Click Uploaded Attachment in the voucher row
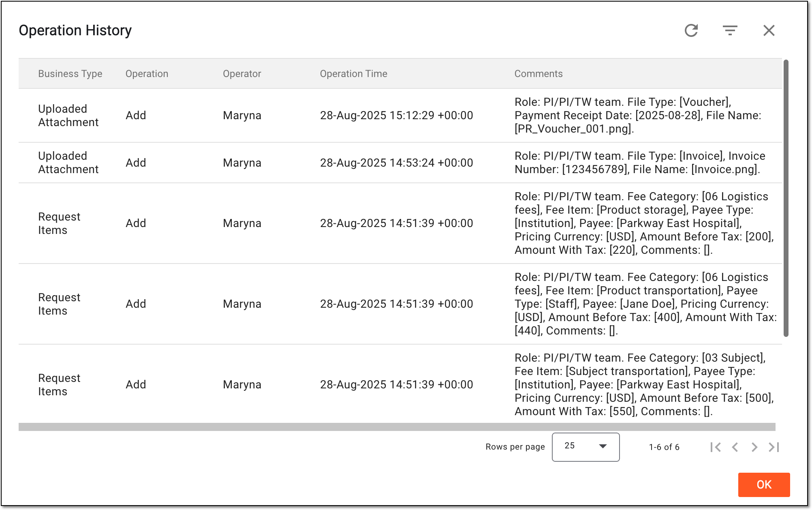 [x=68, y=116]
